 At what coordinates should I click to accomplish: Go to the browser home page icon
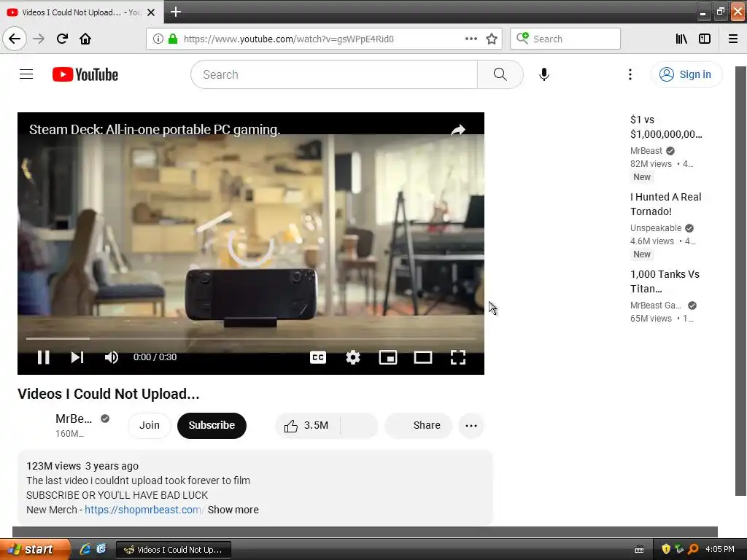click(x=85, y=39)
